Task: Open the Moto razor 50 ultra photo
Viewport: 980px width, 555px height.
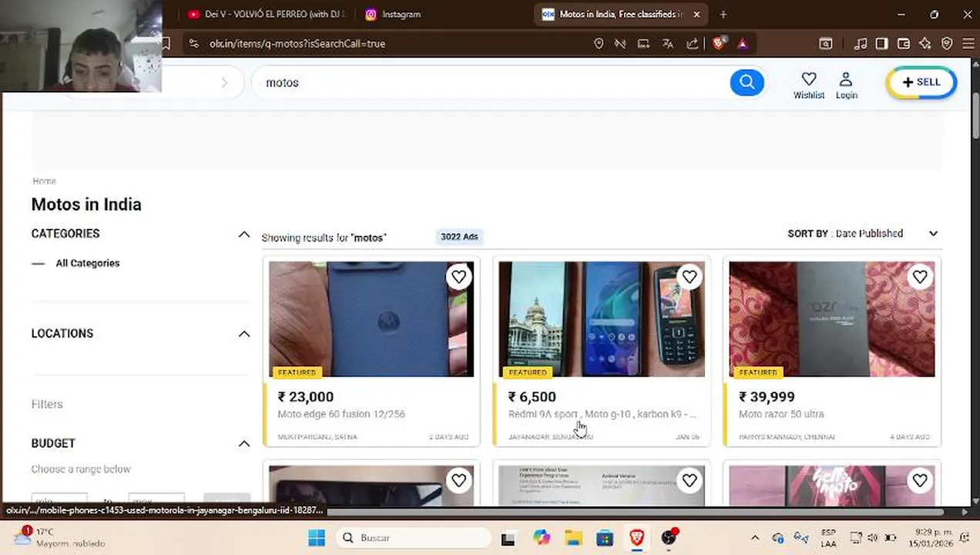Action: [832, 319]
